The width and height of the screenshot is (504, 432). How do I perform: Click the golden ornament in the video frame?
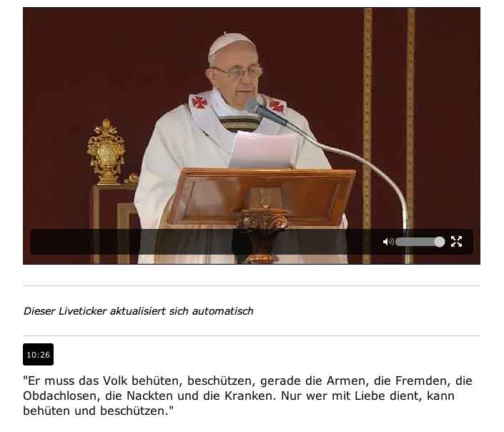(107, 152)
